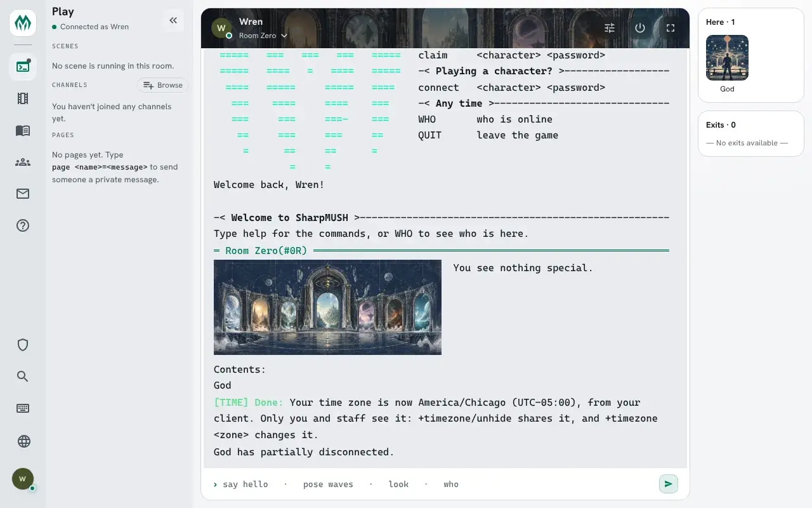Open the sliders settings icon in the header

tap(610, 28)
